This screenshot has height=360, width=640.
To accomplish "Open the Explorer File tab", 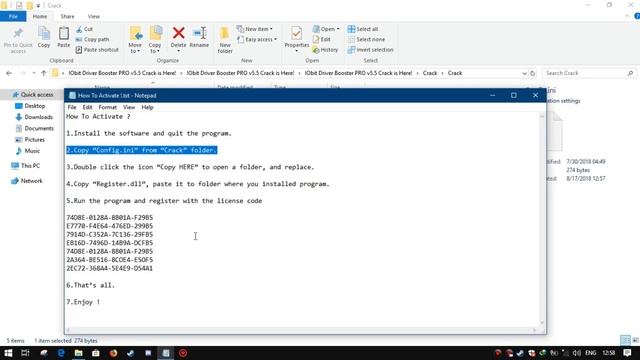I will pos(13,16).
